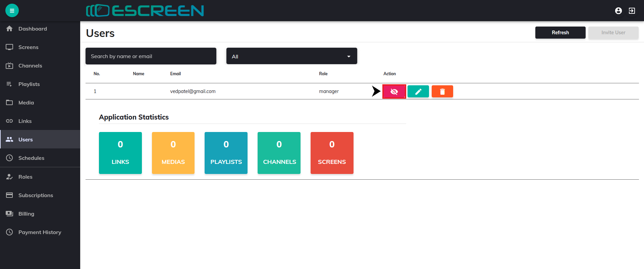
Task: Click the logout icon in header
Action: tap(632, 11)
